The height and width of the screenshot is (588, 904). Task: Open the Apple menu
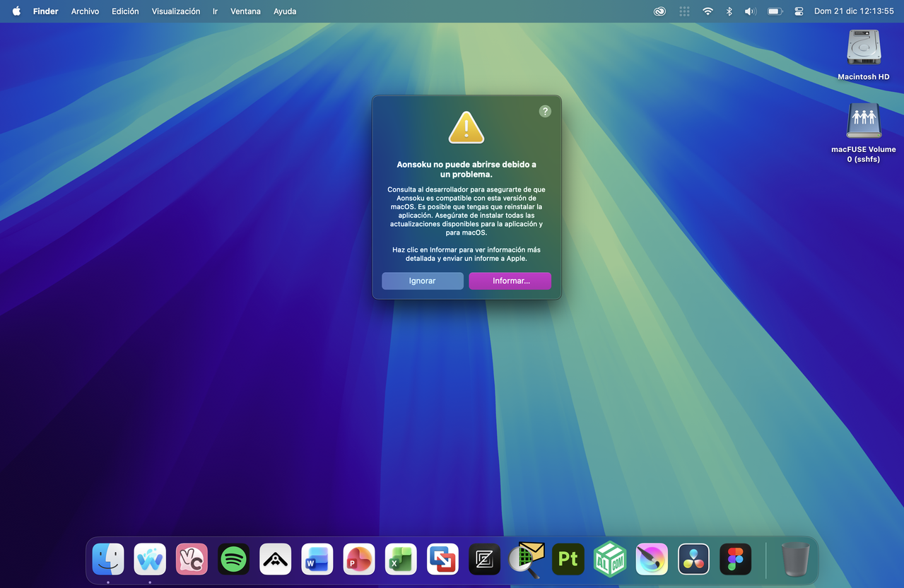tap(16, 11)
